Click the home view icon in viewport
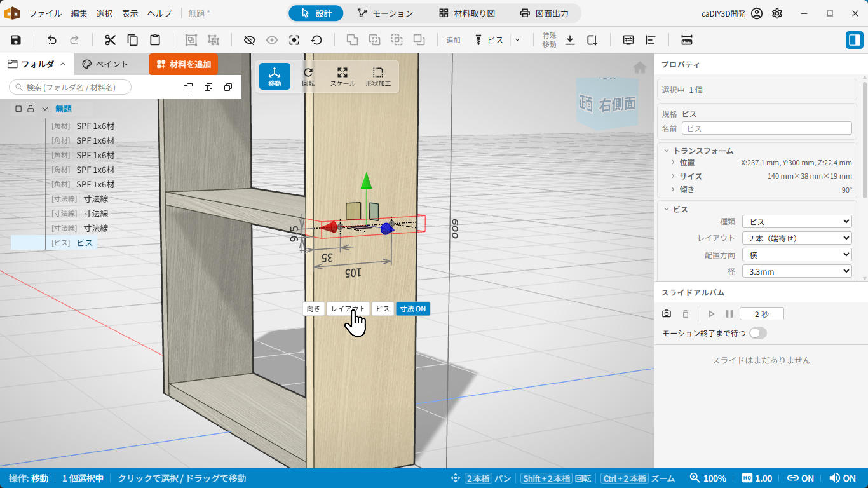This screenshot has width=868, height=488. click(640, 67)
